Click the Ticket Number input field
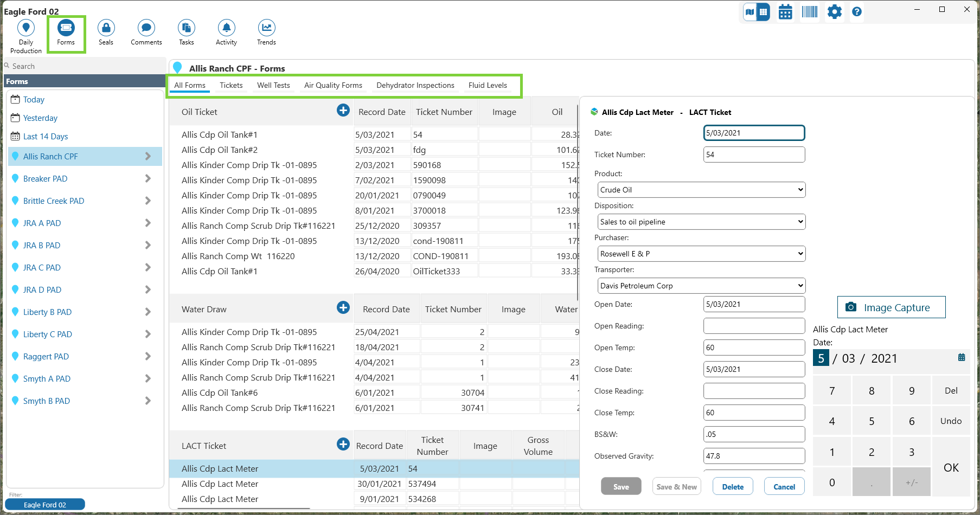Screen dimensions: 980x515 click(x=754, y=154)
